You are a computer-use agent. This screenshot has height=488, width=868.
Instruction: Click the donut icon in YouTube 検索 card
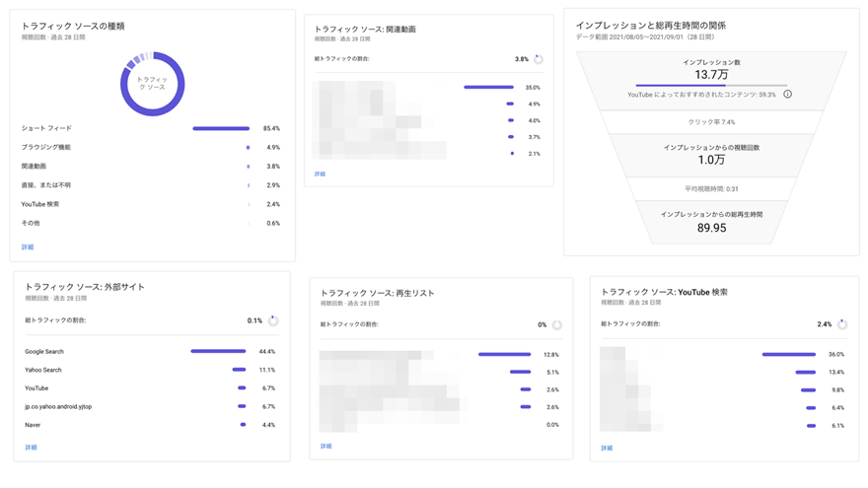[x=842, y=323]
